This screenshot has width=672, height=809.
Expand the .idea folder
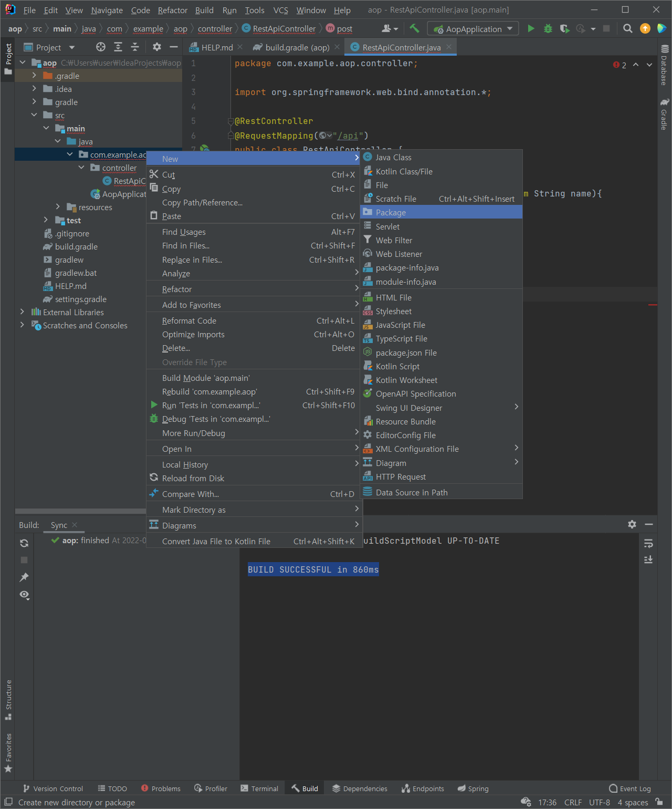[34, 89]
